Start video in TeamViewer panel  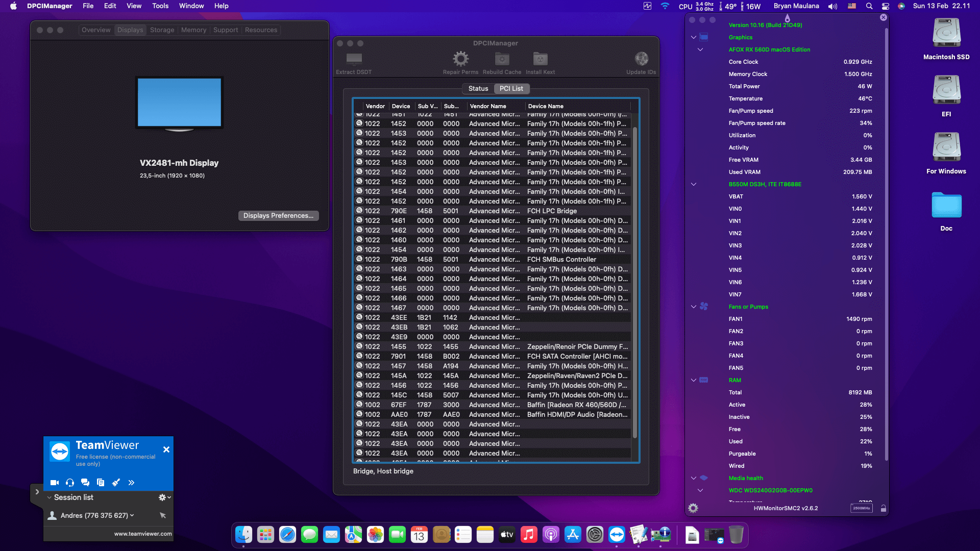(55, 483)
